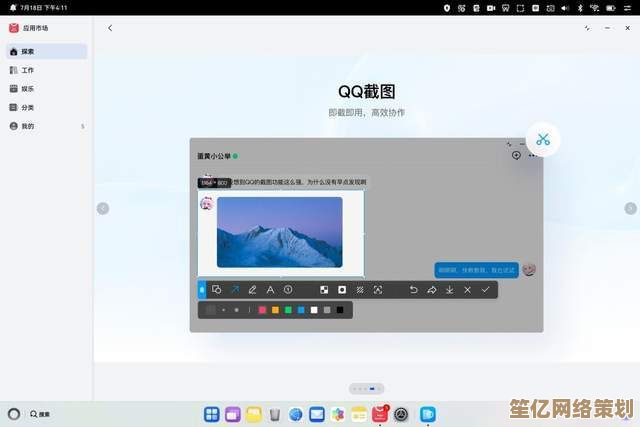Show previous preview image
Screen dimensions: 640x427
click(103, 209)
